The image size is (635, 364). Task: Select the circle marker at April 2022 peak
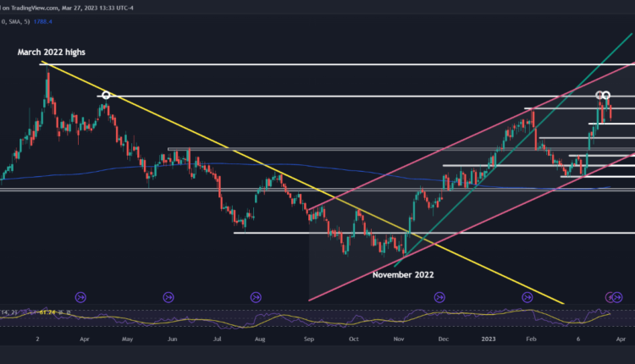[x=106, y=96]
